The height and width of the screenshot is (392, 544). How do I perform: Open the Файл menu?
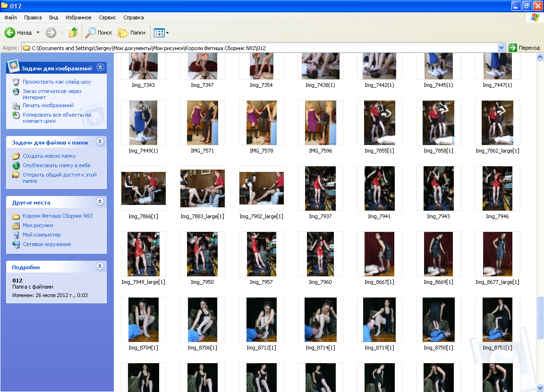pyautogui.click(x=11, y=17)
